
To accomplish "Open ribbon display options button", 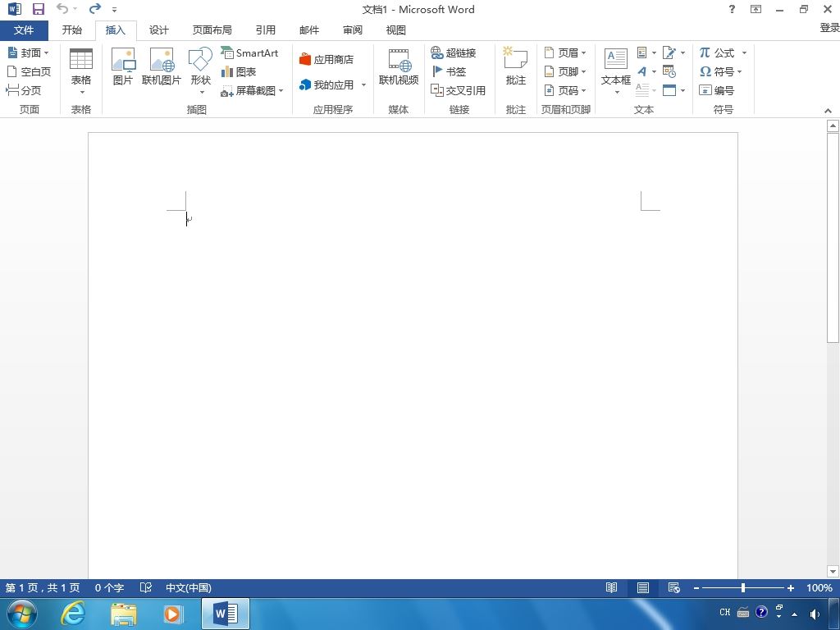I will point(756,9).
